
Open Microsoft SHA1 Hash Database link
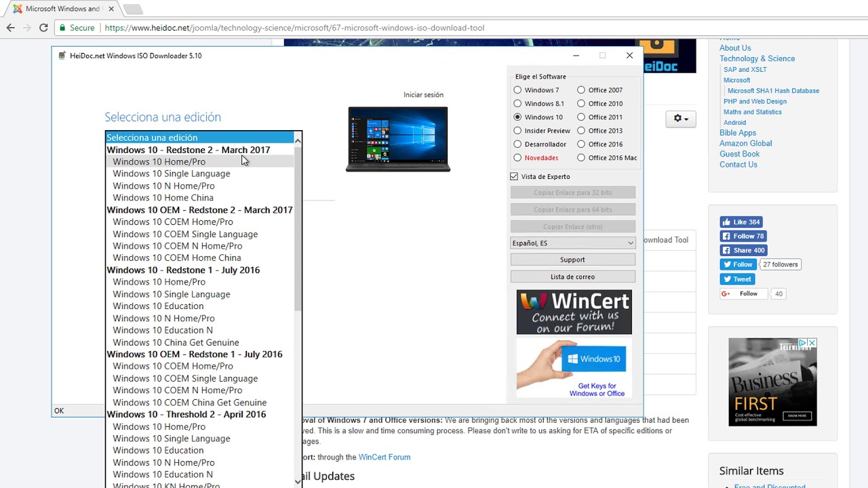coord(773,91)
